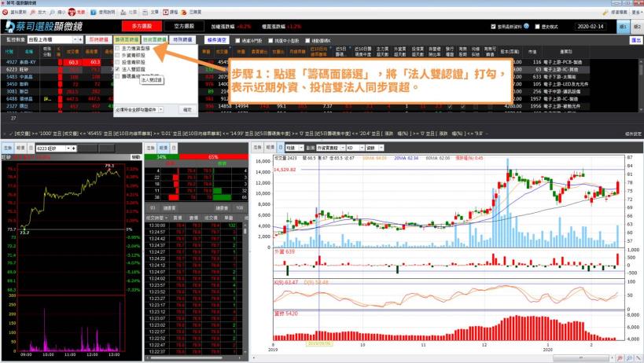The image size is (644, 363).
Task: Click the stock list vertical scrollbar
Action: 640,85
